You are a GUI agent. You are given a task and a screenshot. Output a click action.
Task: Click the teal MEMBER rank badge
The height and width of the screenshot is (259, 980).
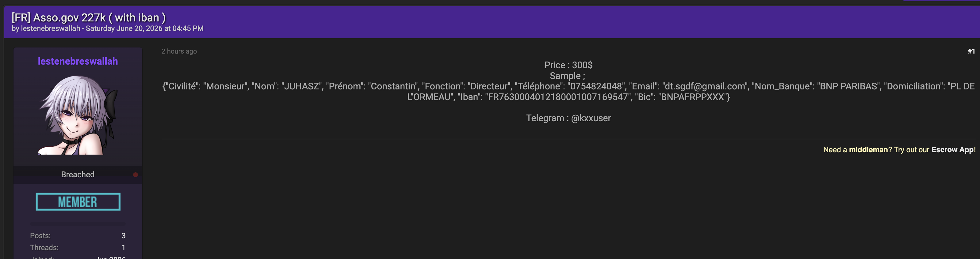point(78,202)
